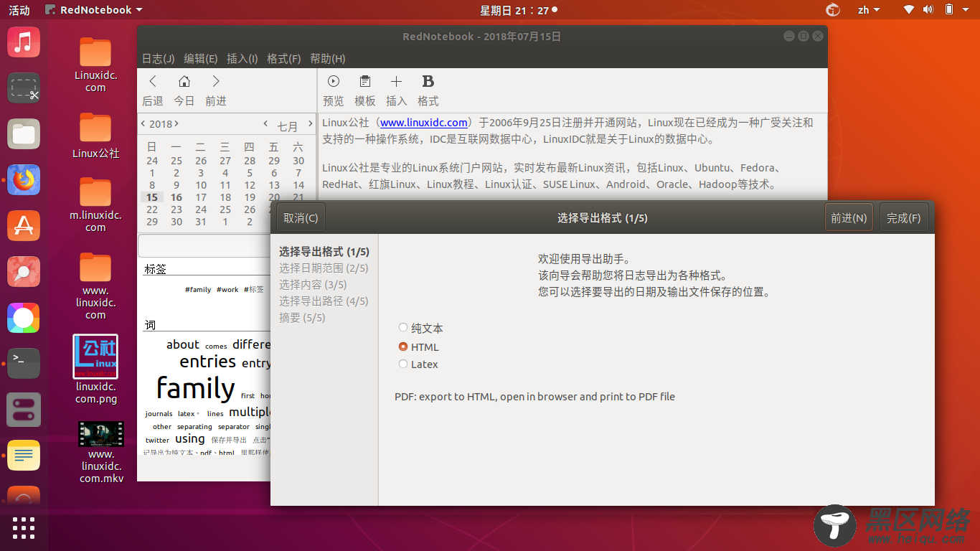980x551 pixels.
Task: Open the 格式(F) menu
Action: [x=283, y=59]
